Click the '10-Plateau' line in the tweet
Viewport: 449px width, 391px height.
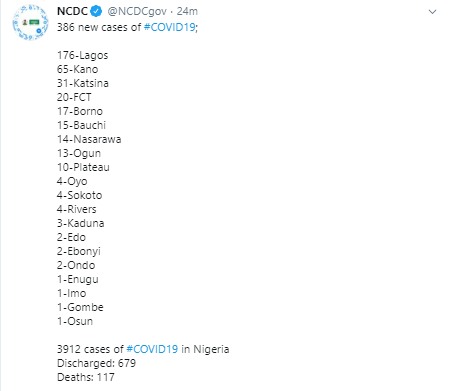[83, 167]
